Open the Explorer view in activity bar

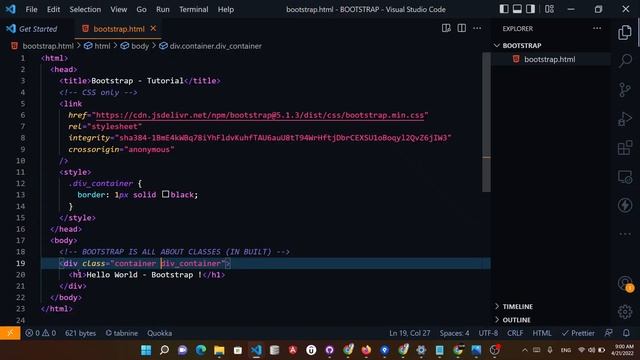pos(624,33)
